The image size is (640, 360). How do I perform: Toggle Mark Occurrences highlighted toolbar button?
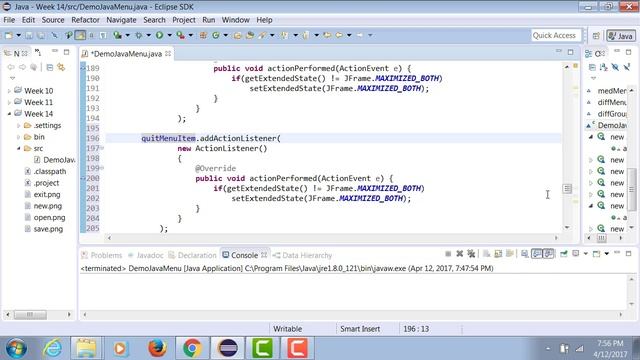coord(80,36)
